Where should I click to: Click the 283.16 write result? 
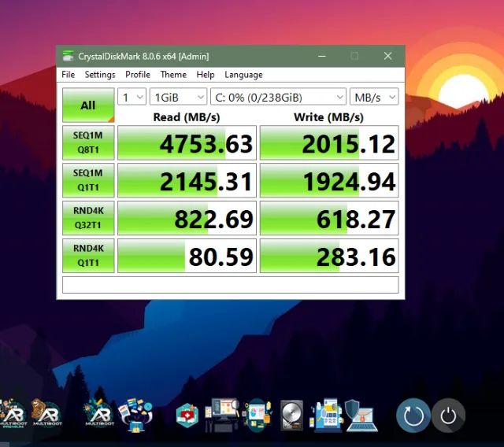(329, 256)
